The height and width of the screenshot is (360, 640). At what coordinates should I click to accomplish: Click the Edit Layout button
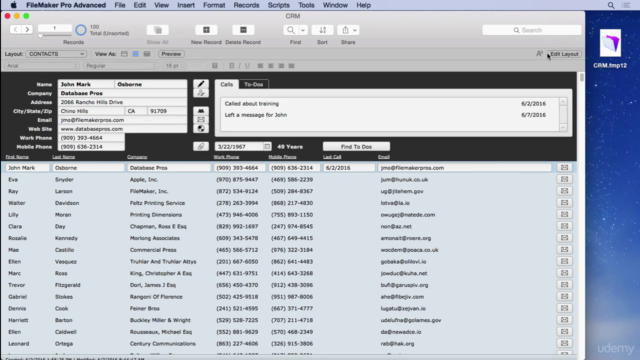pos(564,54)
